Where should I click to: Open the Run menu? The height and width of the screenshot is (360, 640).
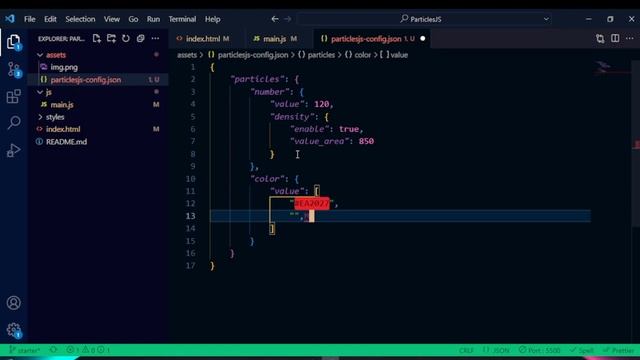(x=153, y=19)
